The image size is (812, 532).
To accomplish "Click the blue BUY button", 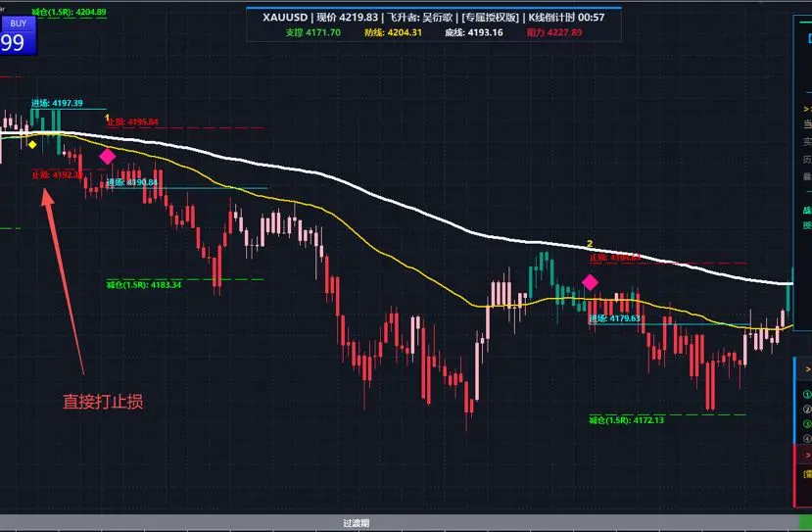I will pos(19,24).
